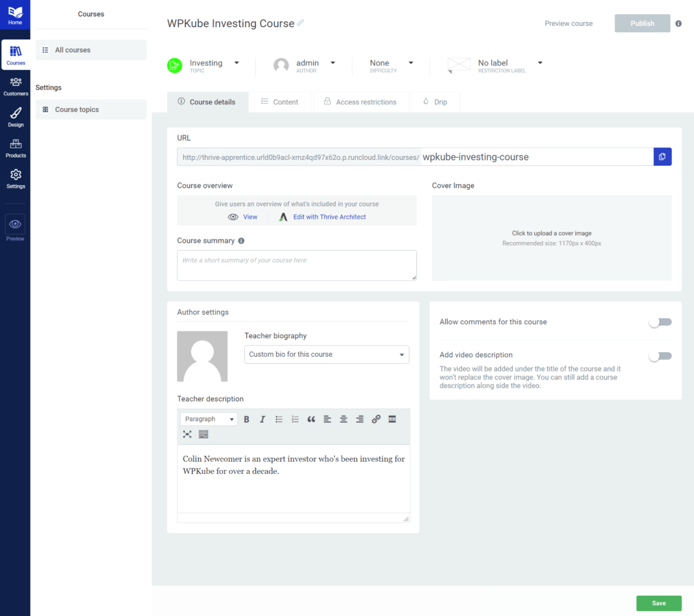Viewport: 694px width, 616px height.
Task: Insert the Read More tag
Action: (x=392, y=419)
